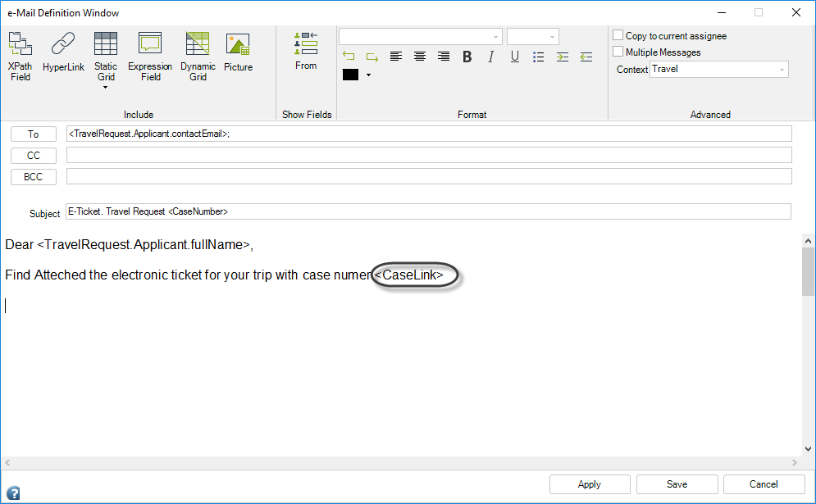The image size is (816, 504).
Task: Click the vertical scrollbar down arrow
Action: point(808,449)
